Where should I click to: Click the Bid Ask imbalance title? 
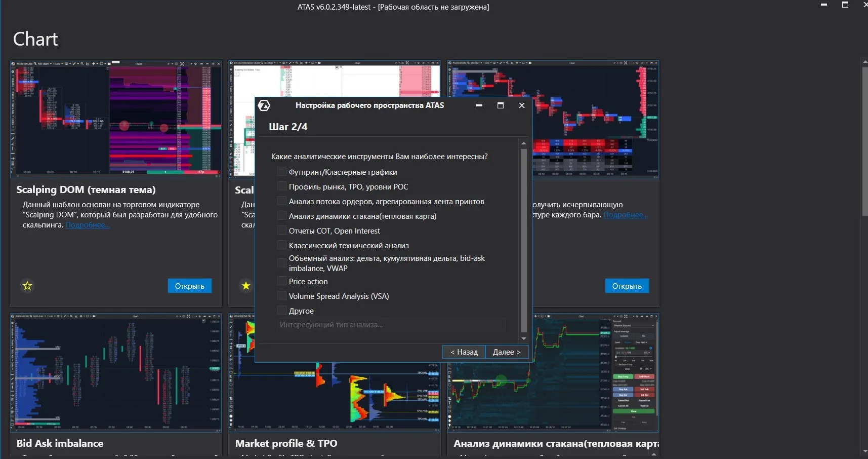60,443
